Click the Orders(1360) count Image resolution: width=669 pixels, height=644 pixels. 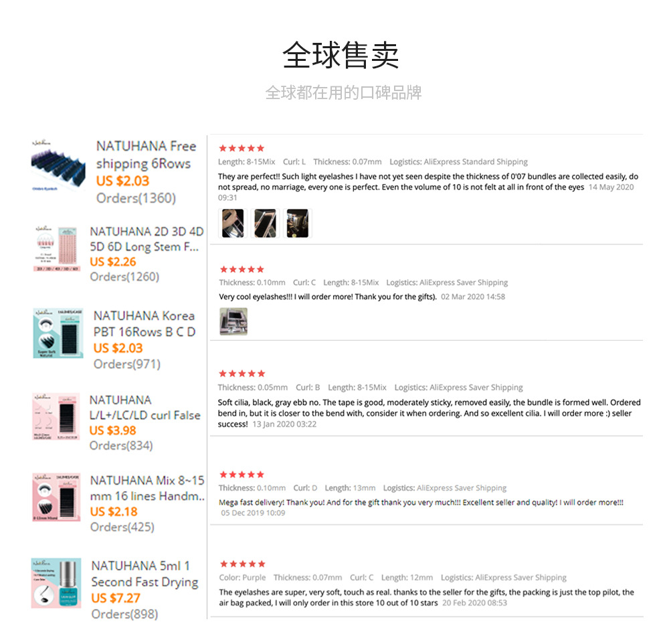[x=136, y=198]
